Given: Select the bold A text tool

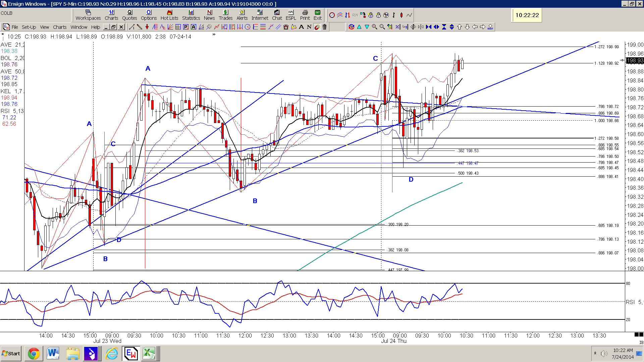Looking at the screenshot, I should [x=302, y=27].
